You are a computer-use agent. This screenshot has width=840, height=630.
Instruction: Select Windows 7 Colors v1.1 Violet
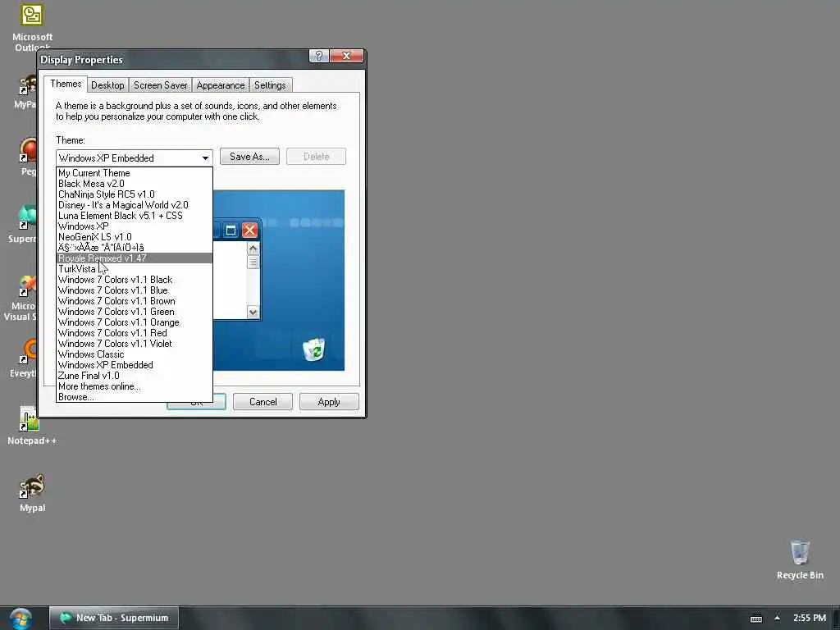pyautogui.click(x=135, y=344)
